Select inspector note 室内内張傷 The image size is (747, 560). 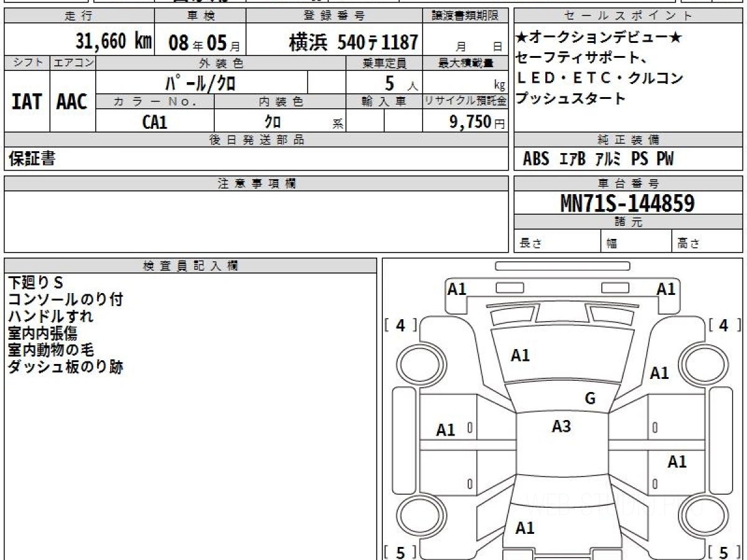coord(42,334)
